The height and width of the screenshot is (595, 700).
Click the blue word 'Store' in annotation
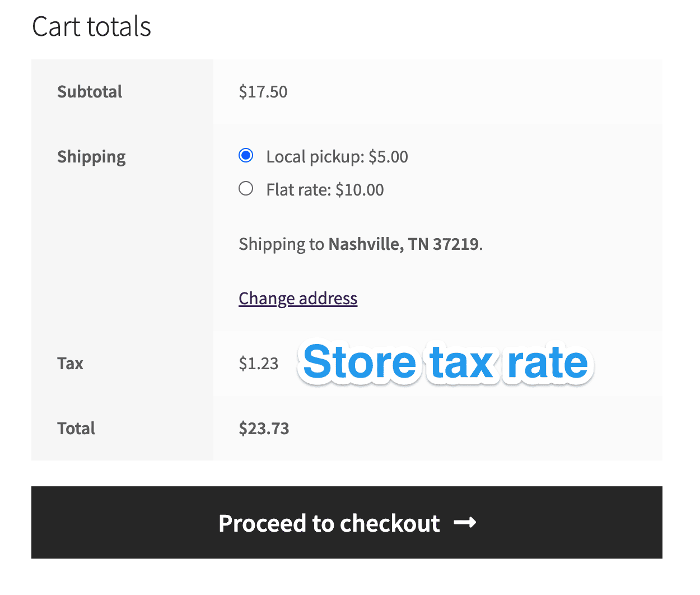pyautogui.click(x=359, y=362)
